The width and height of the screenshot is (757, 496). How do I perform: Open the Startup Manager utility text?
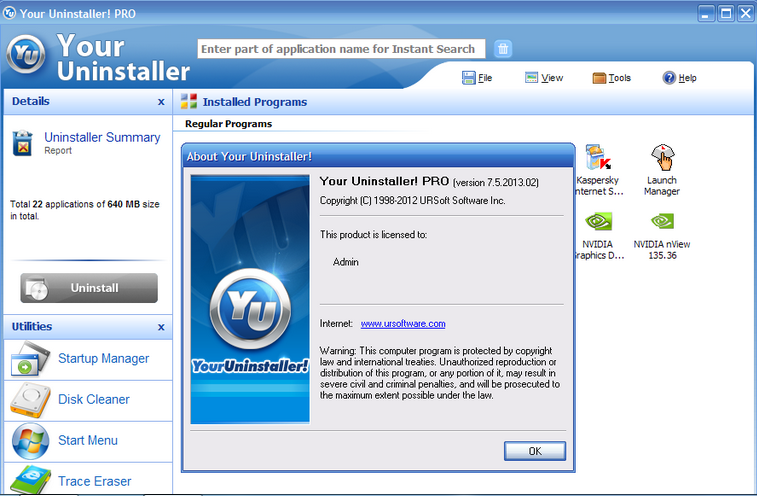(103, 358)
